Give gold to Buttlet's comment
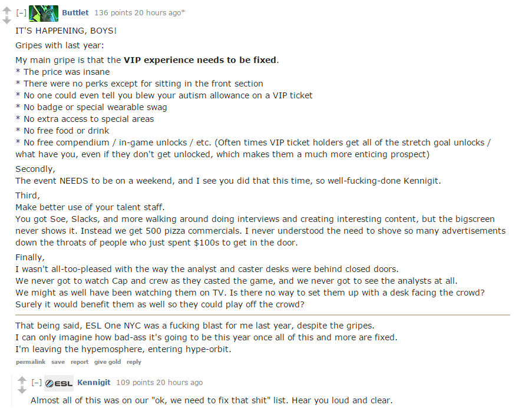532x408 pixels. click(108, 362)
